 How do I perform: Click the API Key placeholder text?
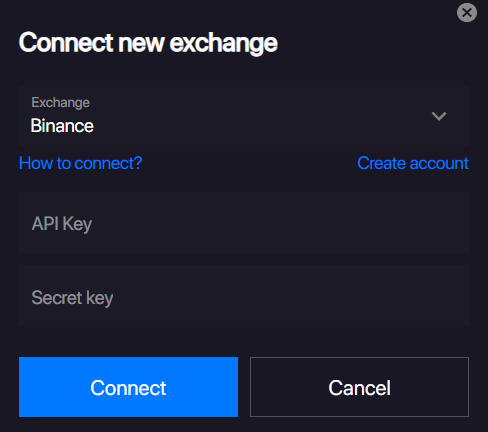(x=62, y=223)
